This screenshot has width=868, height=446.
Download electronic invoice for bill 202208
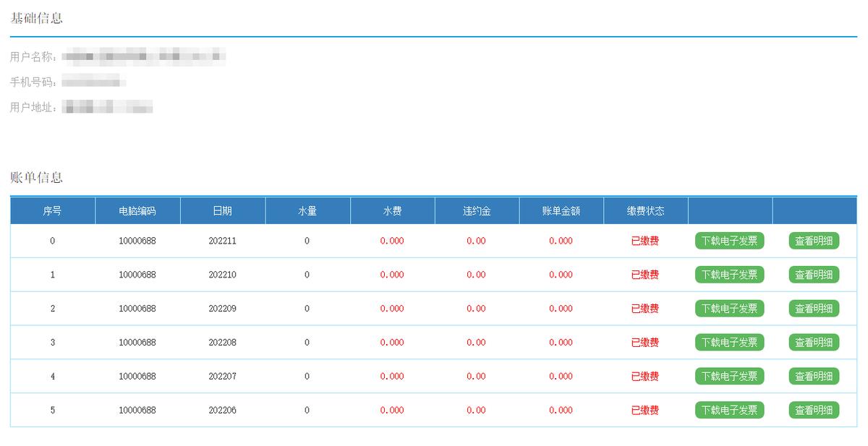point(730,343)
